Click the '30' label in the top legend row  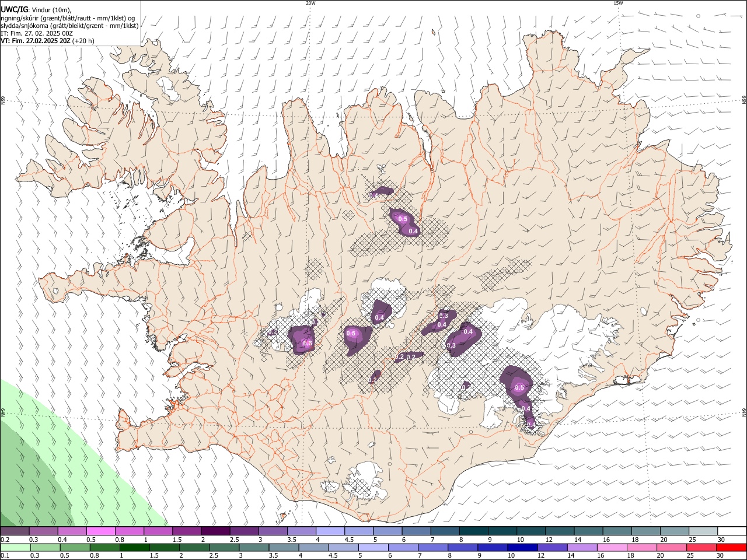(x=721, y=540)
